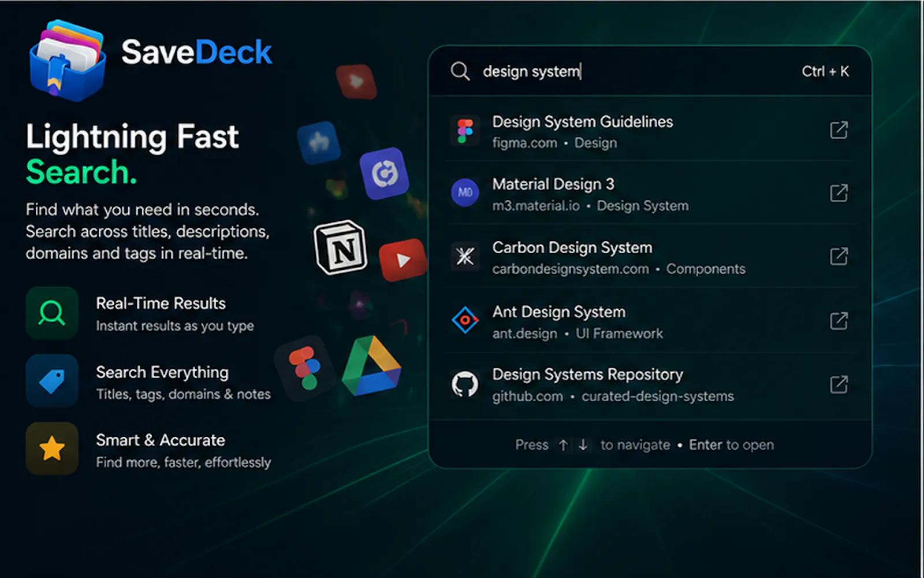This screenshot has height=578, width=924.
Task: Open the Carbon Design System result
Action: (650, 257)
